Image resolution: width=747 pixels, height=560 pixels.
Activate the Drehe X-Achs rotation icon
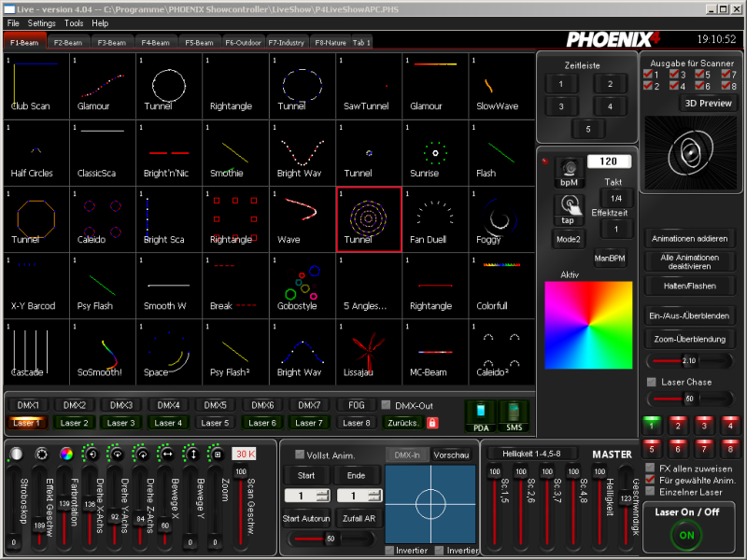tap(92, 454)
